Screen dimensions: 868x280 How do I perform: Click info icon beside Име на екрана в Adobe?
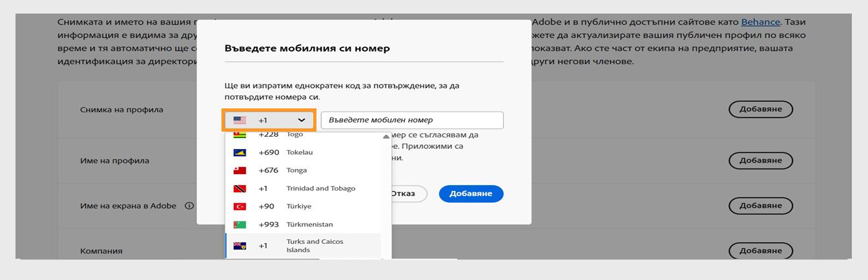click(x=189, y=206)
